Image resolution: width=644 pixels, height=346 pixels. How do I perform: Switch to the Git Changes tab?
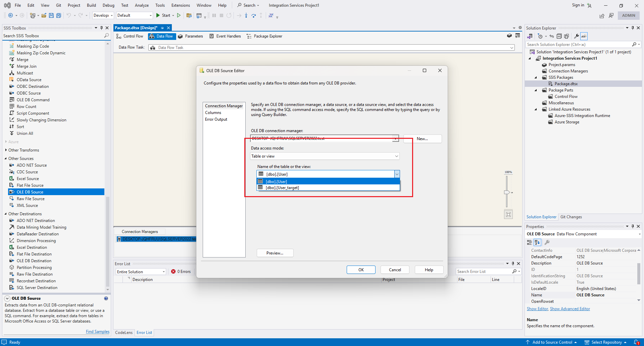[571, 217]
